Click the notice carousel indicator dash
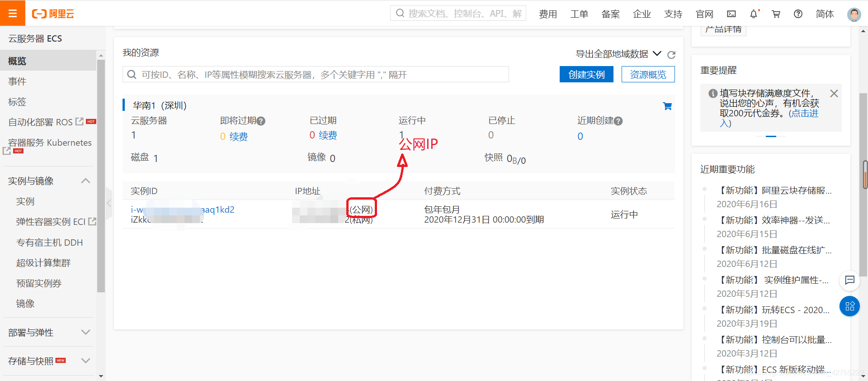Image resolution: width=868 pixels, height=381 pixels. coord(771,136)
